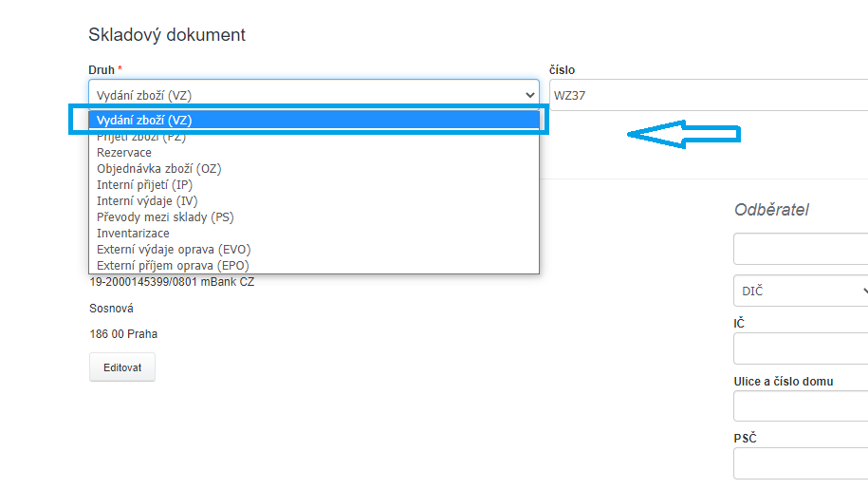Click the mBank CZ bank account text

click(x=172, y=282)
